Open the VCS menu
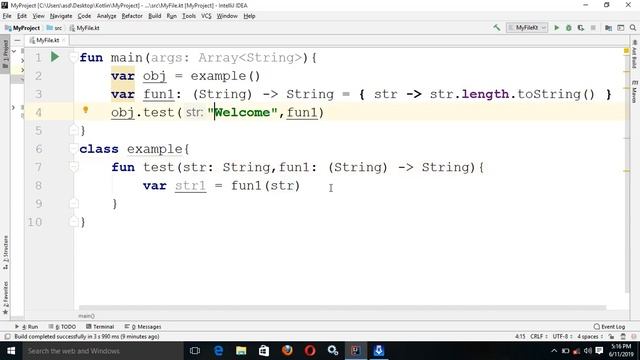Image resolution: width=640 pixels, height=360 pixels. (x=206, y=16)
